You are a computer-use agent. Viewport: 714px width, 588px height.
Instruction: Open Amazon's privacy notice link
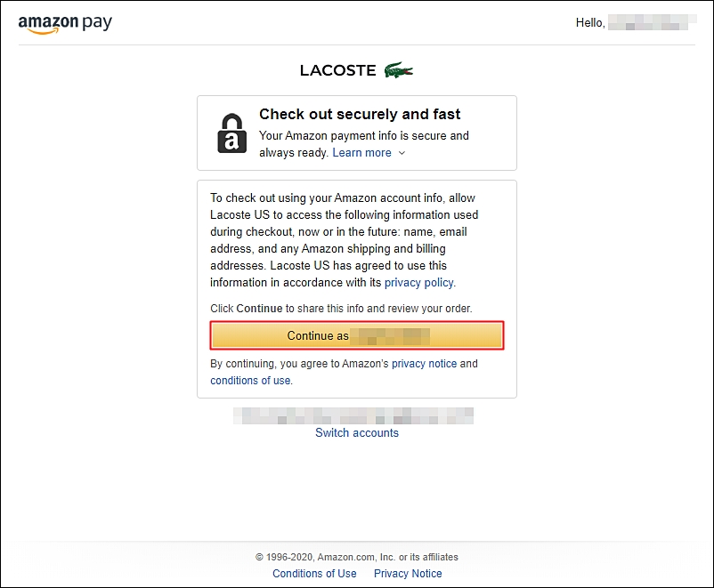[x=424, y=364]
